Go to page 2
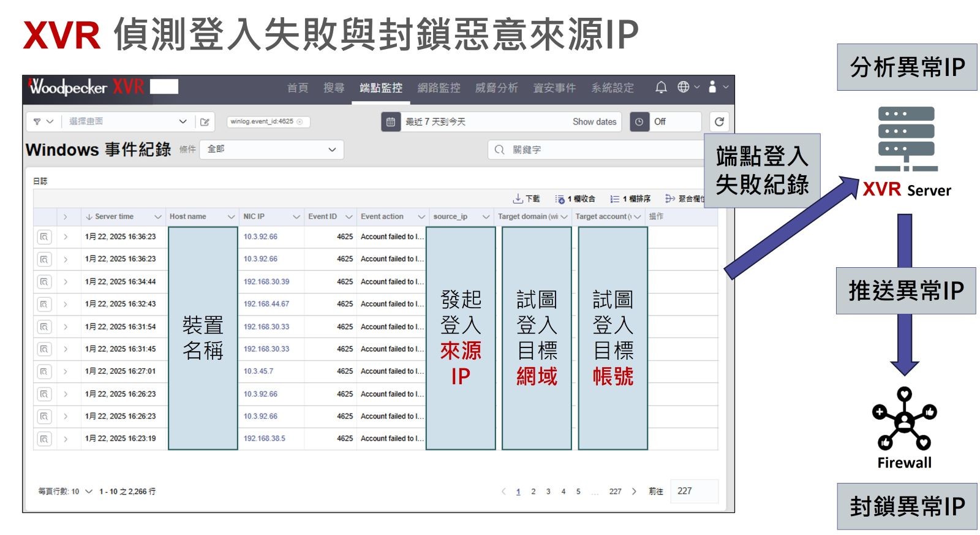The height and width of the screenshot is (535, 980). point(533,491)
